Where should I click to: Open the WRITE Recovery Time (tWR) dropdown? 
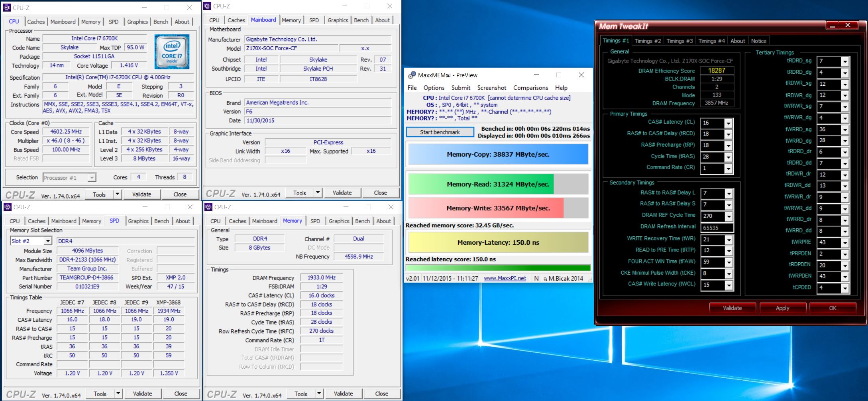pyautogui.click(x=729, y=240)
